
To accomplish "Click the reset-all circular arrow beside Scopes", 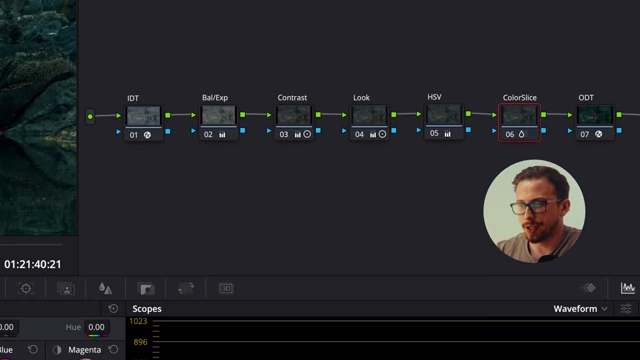I will pyautogui.click(x=113, y=309).
